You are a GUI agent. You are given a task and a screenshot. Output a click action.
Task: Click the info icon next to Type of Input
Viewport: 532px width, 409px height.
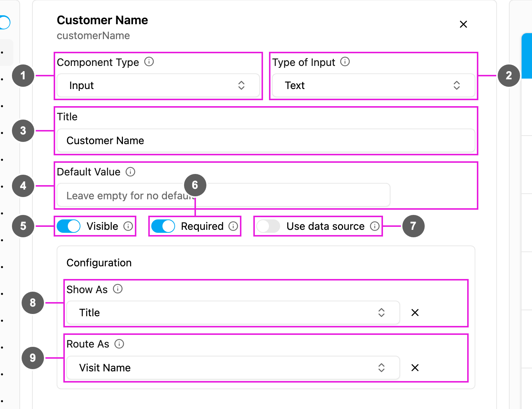point(345,62)
